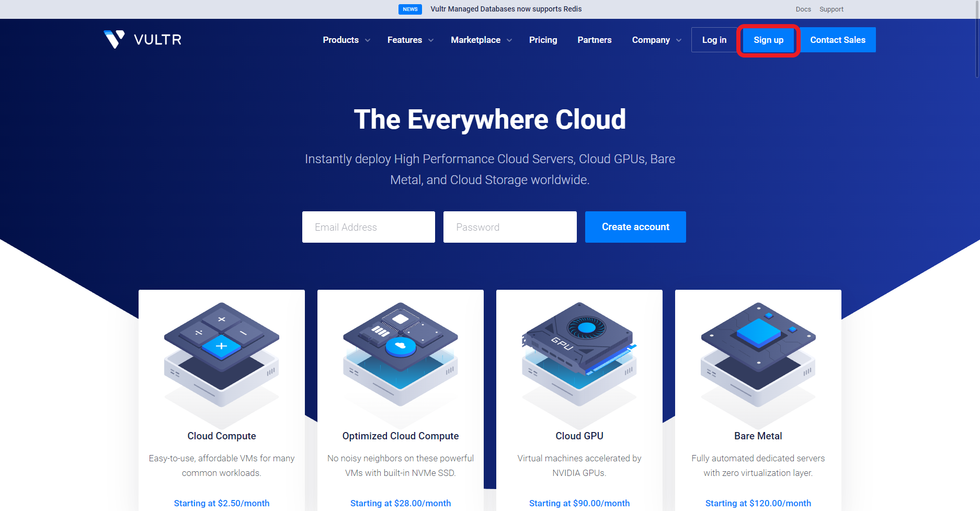Open the Docs link
The width and height of the screenshot is (980, 511).
pos(803,9)
